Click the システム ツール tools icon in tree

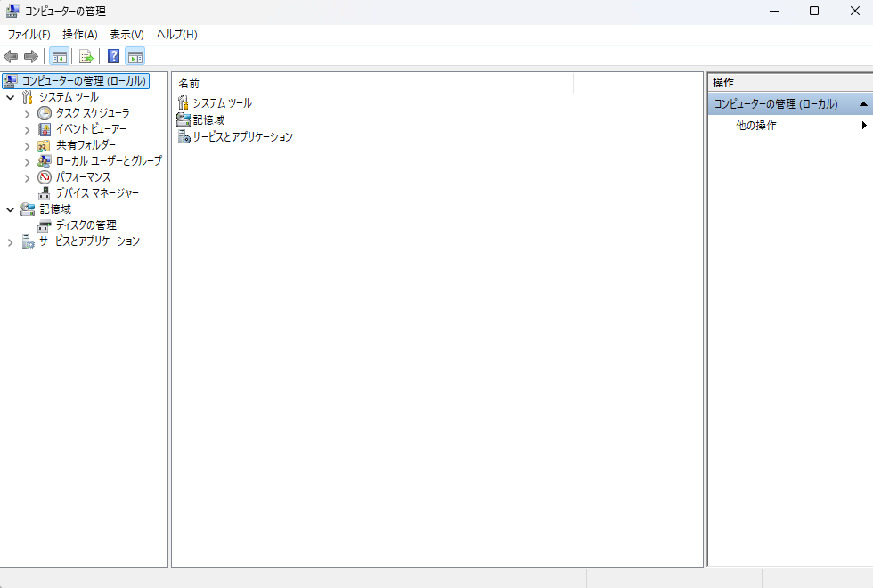click(28, 97)
